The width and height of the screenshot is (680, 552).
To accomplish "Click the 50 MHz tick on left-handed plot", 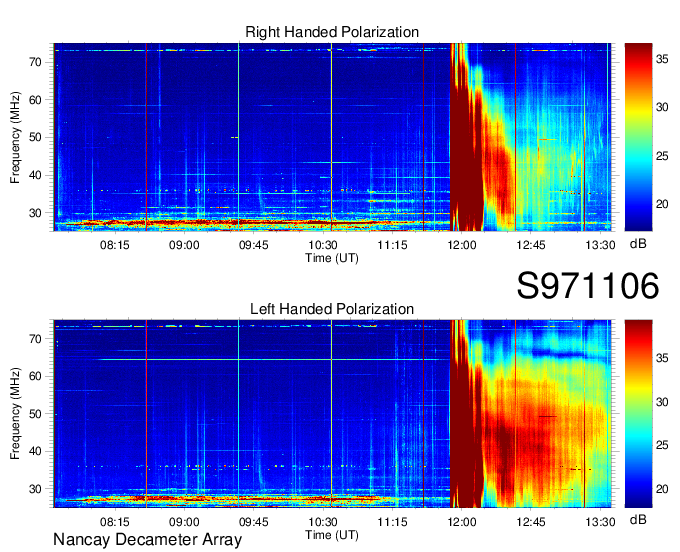I will pos(36,414).
